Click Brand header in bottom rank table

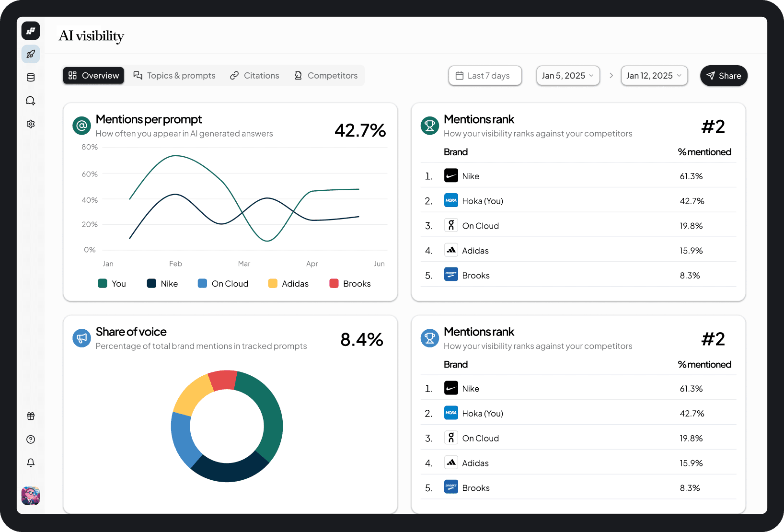456,364
